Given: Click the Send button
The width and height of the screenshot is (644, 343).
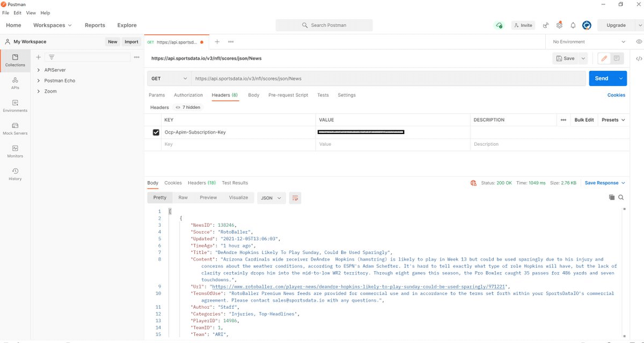Looking at the screenshot, I should [601, 78].
